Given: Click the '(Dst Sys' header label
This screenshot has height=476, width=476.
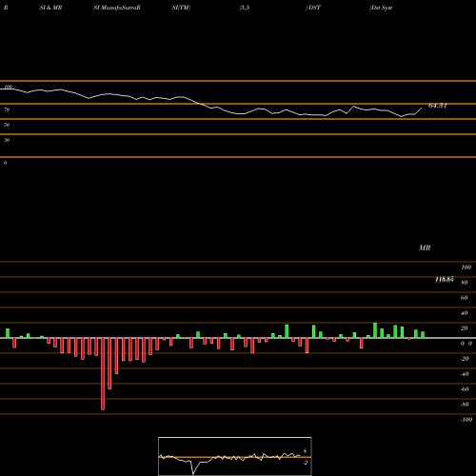Looking at the screenshot, I should [x=381, y=8].
